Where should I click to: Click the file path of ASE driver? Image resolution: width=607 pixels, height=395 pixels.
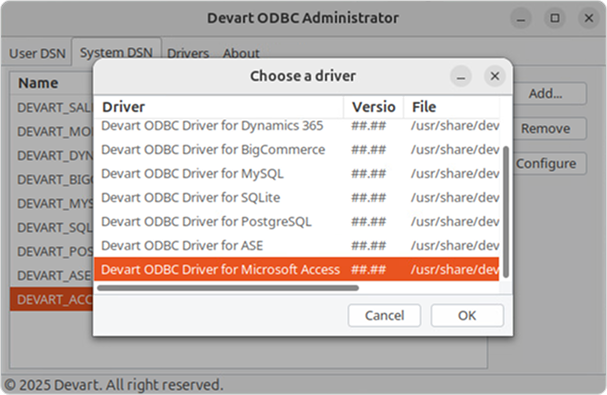pyautogui.click(x=455, y=246)
